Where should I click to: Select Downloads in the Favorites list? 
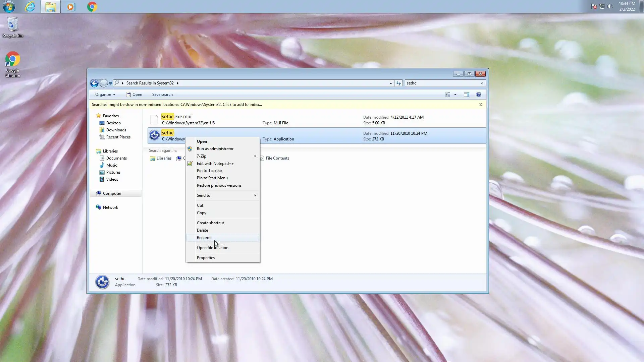tap(116, 130)
